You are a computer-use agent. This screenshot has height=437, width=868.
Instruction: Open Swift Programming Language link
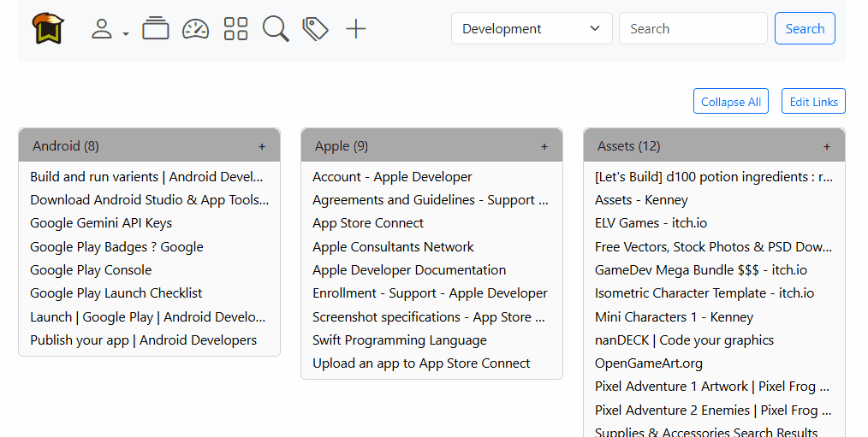[x=400, y=340]
